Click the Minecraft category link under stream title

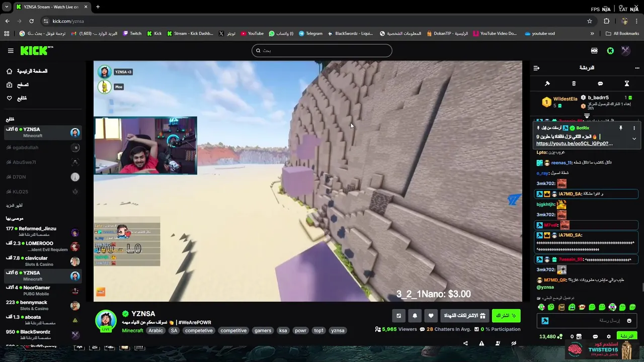coord(132,330)
